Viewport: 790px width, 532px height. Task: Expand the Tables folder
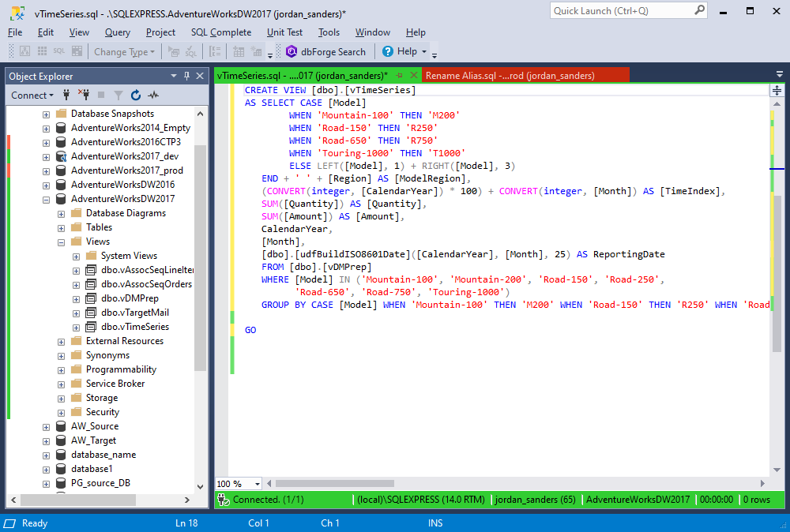61,228
